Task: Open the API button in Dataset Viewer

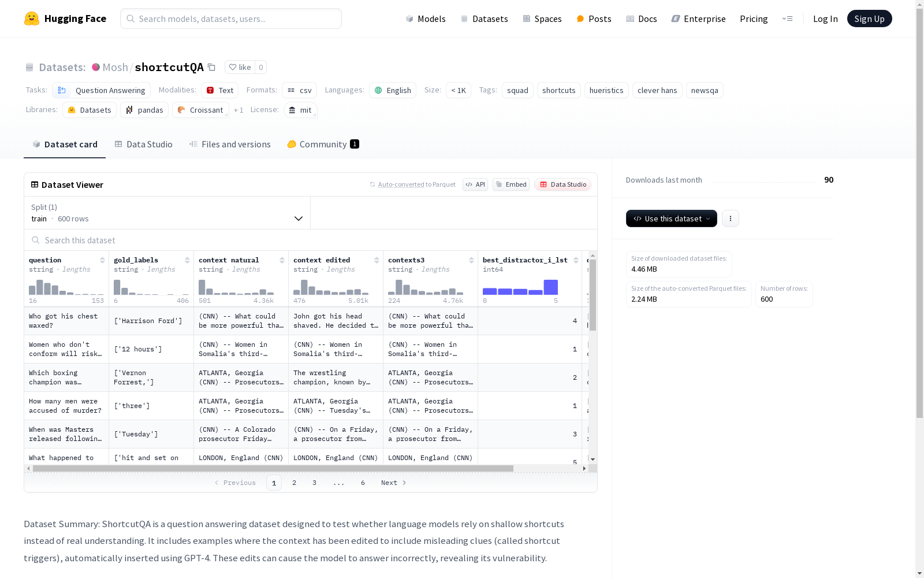Action: [x=475, y=184]
